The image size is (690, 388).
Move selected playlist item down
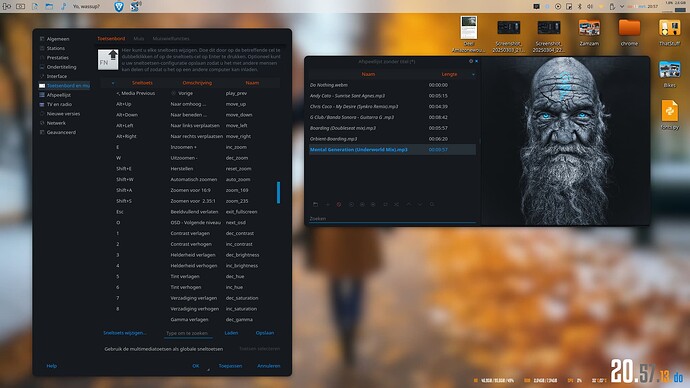pyautogui.click(x=420, y=205)
